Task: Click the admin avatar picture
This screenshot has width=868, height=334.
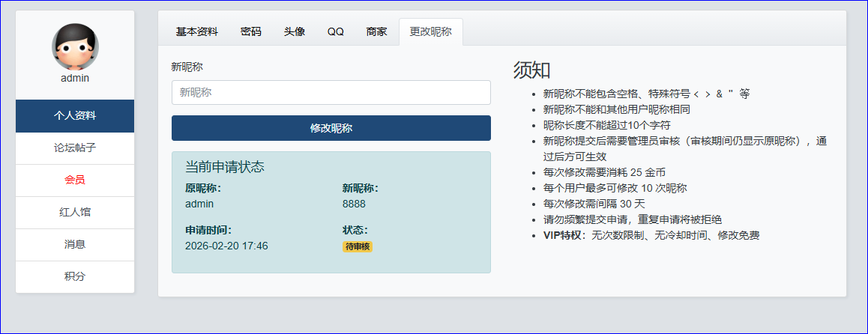Action: tap(75, 46)
